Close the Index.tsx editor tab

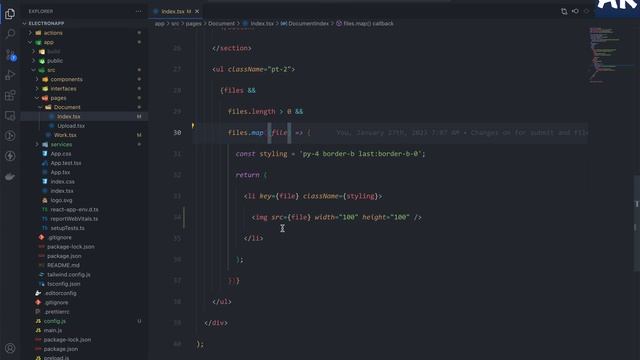(x=197, y=11)
